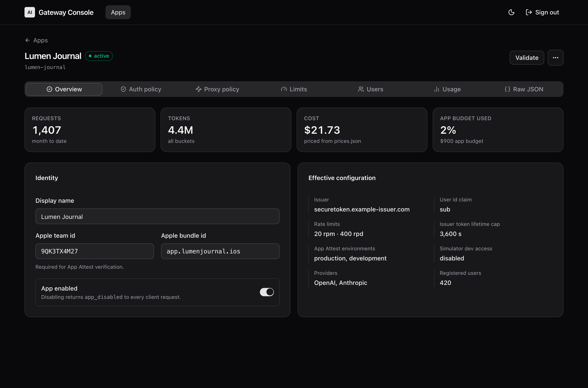Viewport: 588px width, 388px height.
Task: Click the '3,600 s' lifetime cap value
Action: click(450, 234)
